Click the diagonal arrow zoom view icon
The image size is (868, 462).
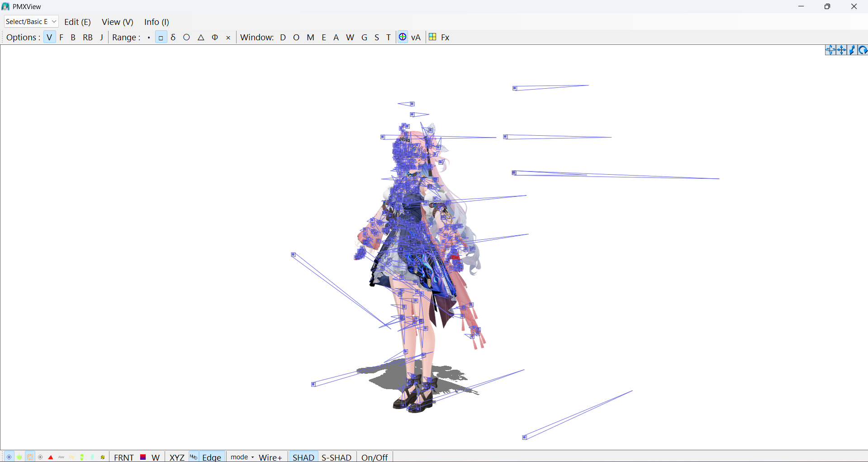pyautogui.click(x=852, y=50)
